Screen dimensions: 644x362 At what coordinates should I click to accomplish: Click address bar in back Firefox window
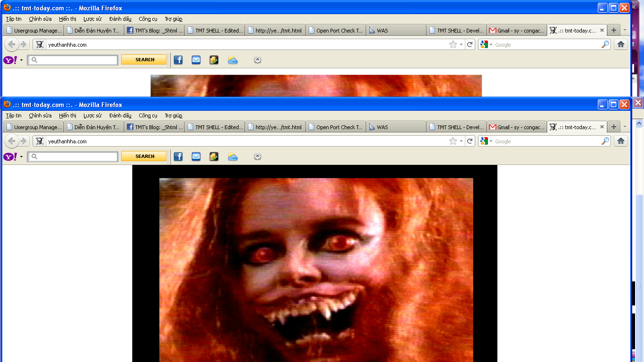tap(246, 44)
